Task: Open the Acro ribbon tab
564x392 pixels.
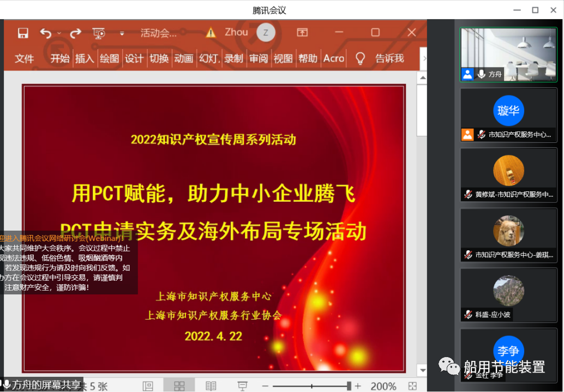Action: click(334, 58)
